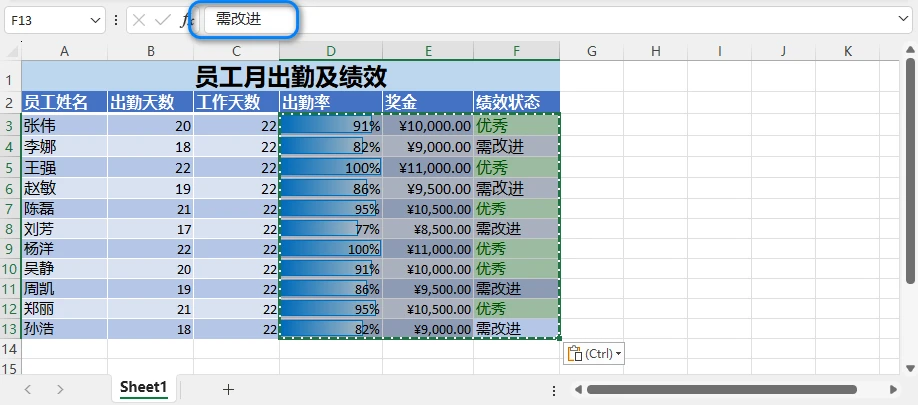
Task: Open the Name Box dropdown arrow
Action: coord(95,20)
